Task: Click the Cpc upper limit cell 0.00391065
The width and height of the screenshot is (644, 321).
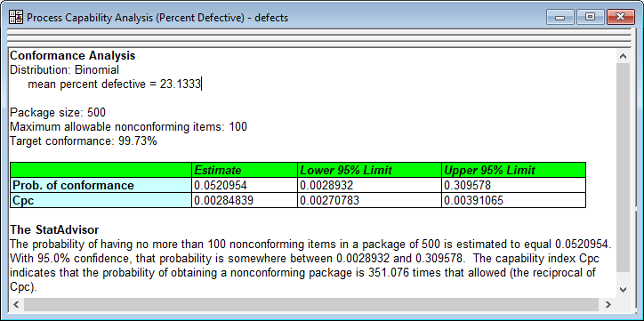Action: tap(513, 200)
